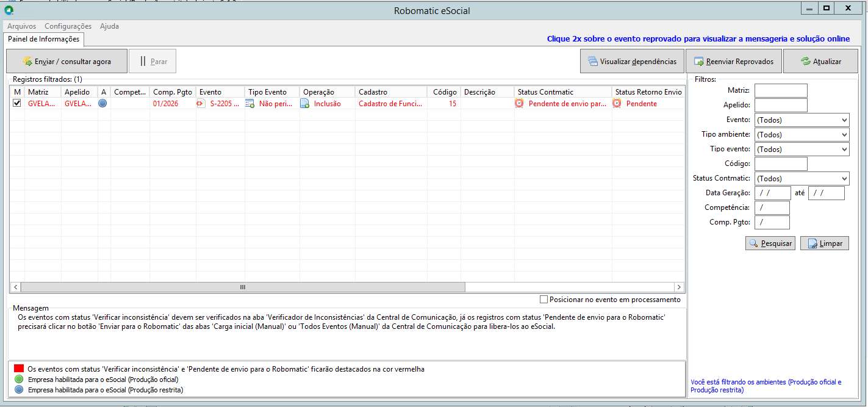
Task: Click the Matriz column header
Action: (x=43, y=92)
